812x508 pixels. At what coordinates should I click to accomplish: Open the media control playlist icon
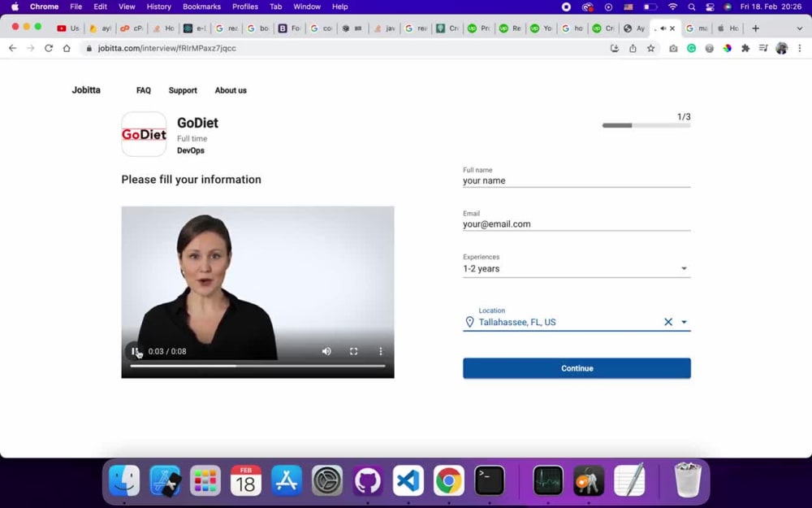click(x=763, y=48)
